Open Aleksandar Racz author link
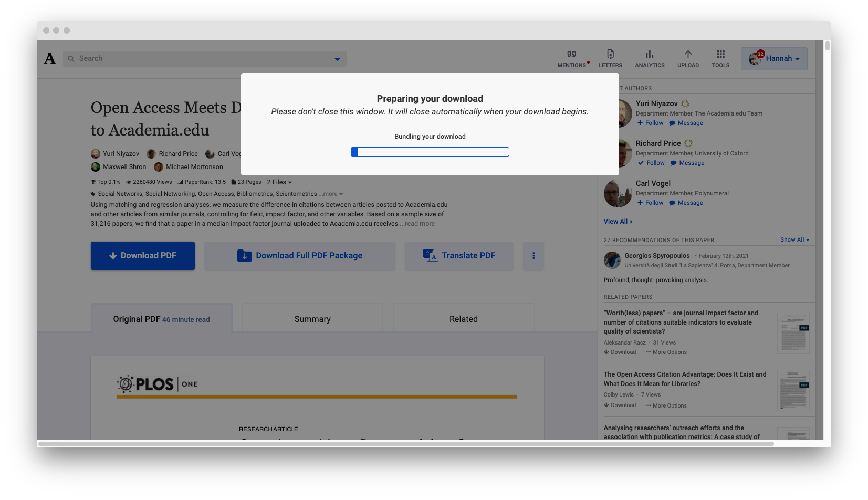This screenshot has height=500, width=868. [625, 343]
